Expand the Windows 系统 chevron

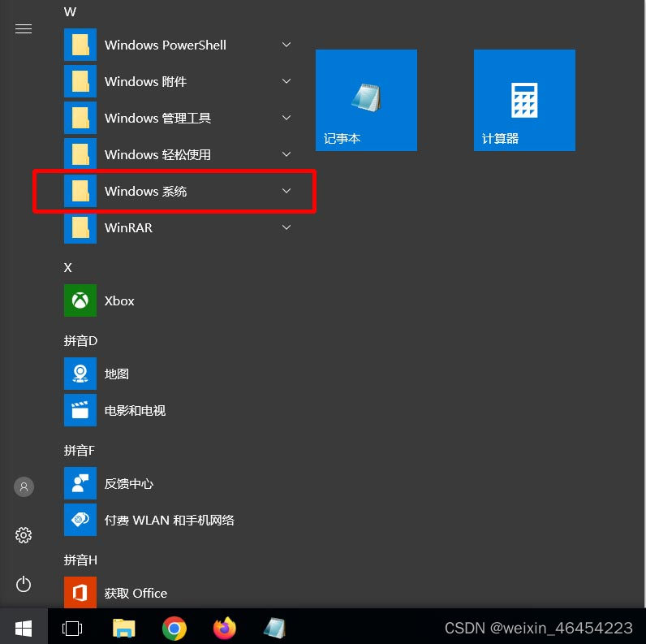[x=286, y=191]
